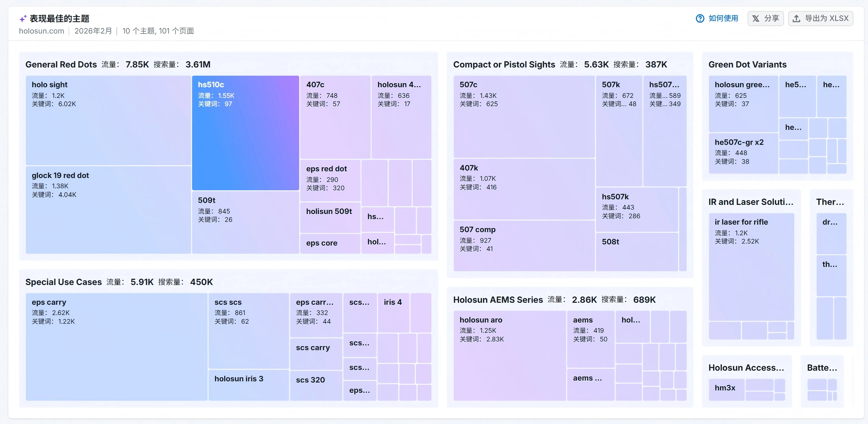Click the sparkle icon beside 表现最佳的主题
This screenshot has width=868, height=424.
(x=23, y=19)
